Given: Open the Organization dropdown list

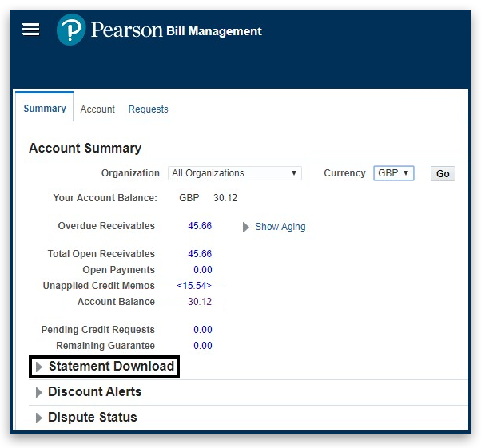Looking at the screenshot, I should tap(234, 173).
